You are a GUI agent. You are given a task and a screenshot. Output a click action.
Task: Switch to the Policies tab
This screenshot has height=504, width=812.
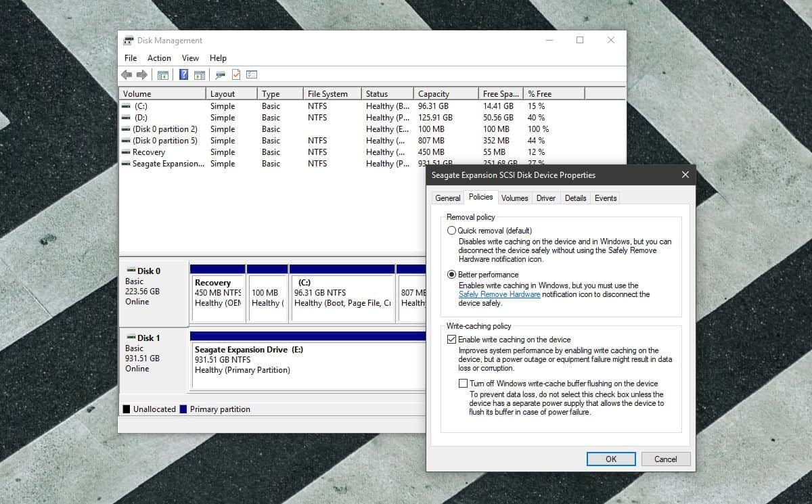pos(480,197)
